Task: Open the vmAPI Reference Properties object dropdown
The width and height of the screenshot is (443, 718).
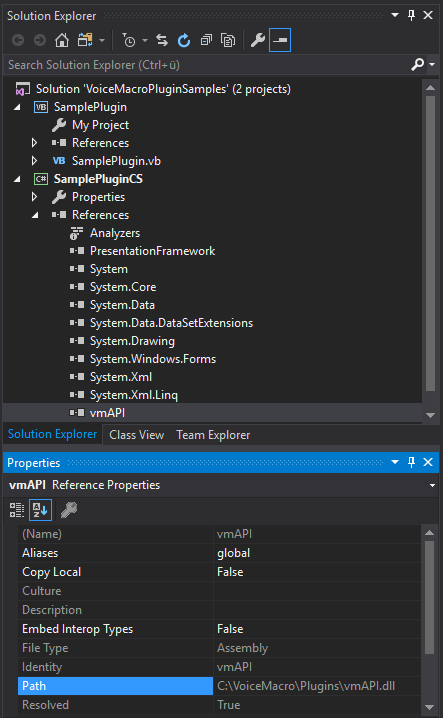Action: pyautogui.click(x=432, y=485)
